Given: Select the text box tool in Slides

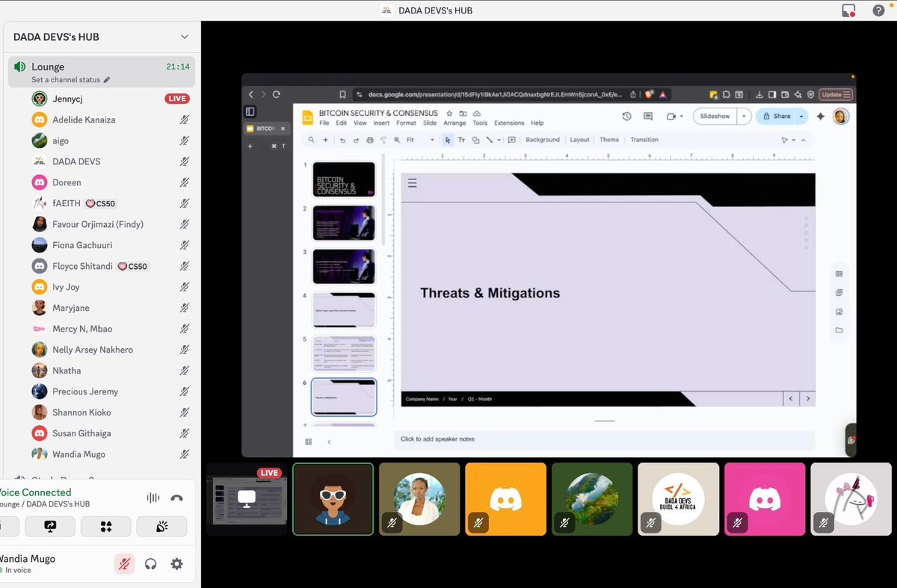Looking at the screenshot, I should 461,140.
